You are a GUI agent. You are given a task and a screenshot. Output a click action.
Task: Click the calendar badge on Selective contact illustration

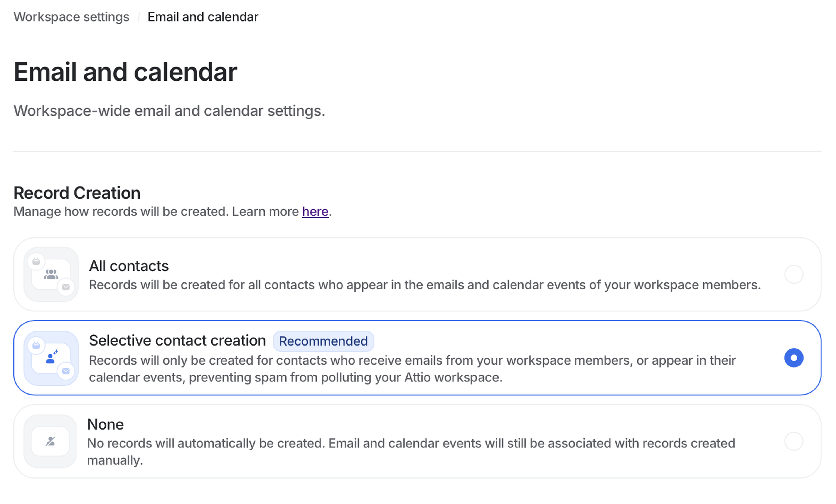coord(36,345)
